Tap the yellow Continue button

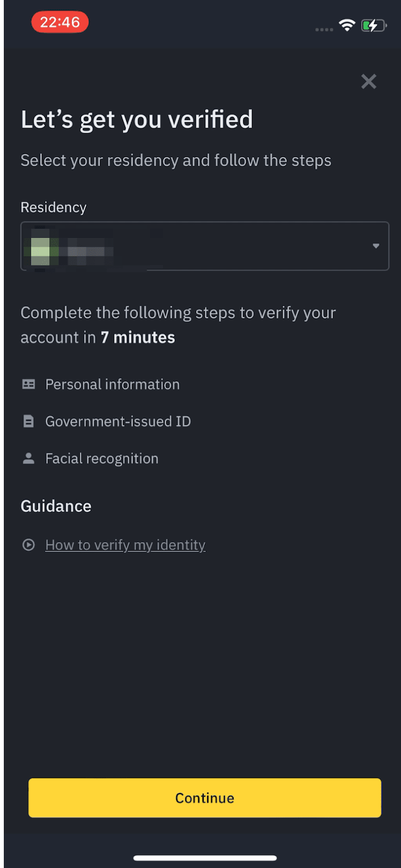pos(205,797)
